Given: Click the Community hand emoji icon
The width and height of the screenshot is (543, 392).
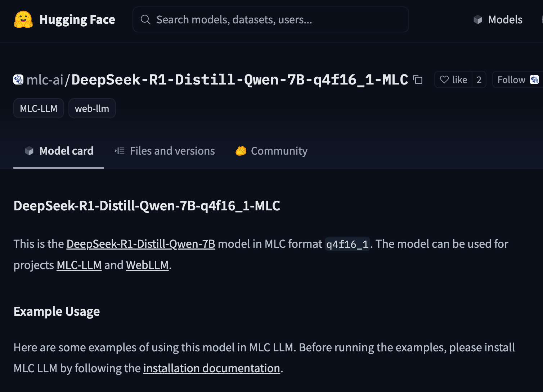Looking at the screenshot, I should coord(241,151).
